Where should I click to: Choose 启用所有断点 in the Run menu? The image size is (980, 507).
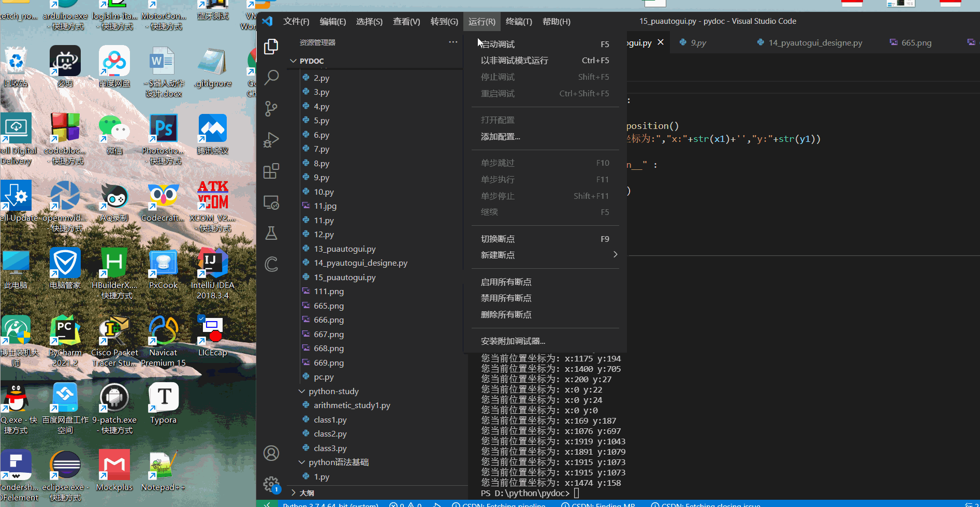click(545, 282)
